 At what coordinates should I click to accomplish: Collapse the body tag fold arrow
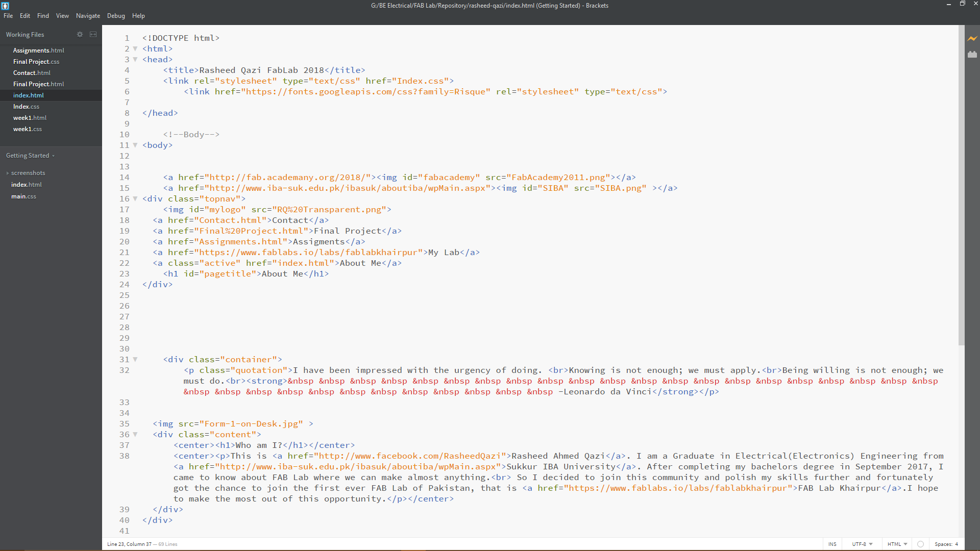135,145
